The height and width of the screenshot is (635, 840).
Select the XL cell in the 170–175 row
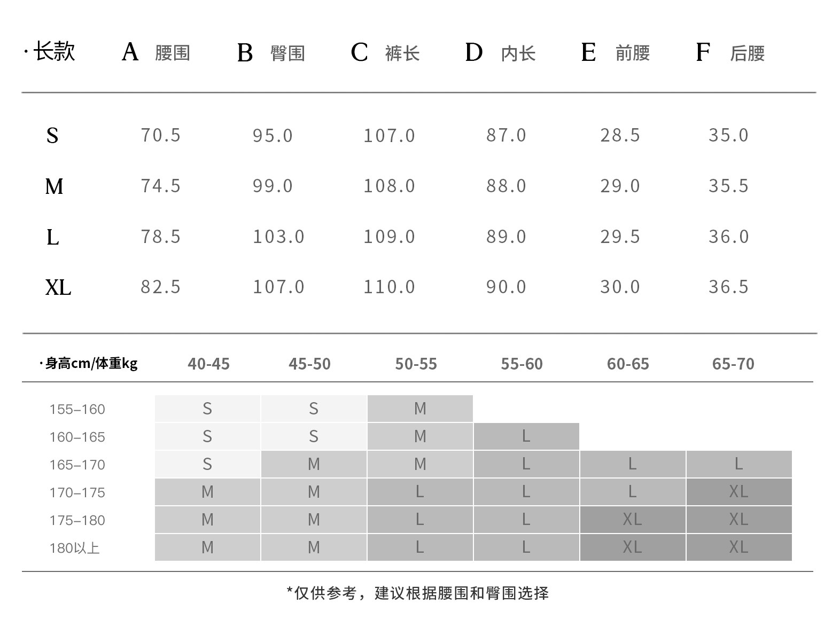(738, 492)
